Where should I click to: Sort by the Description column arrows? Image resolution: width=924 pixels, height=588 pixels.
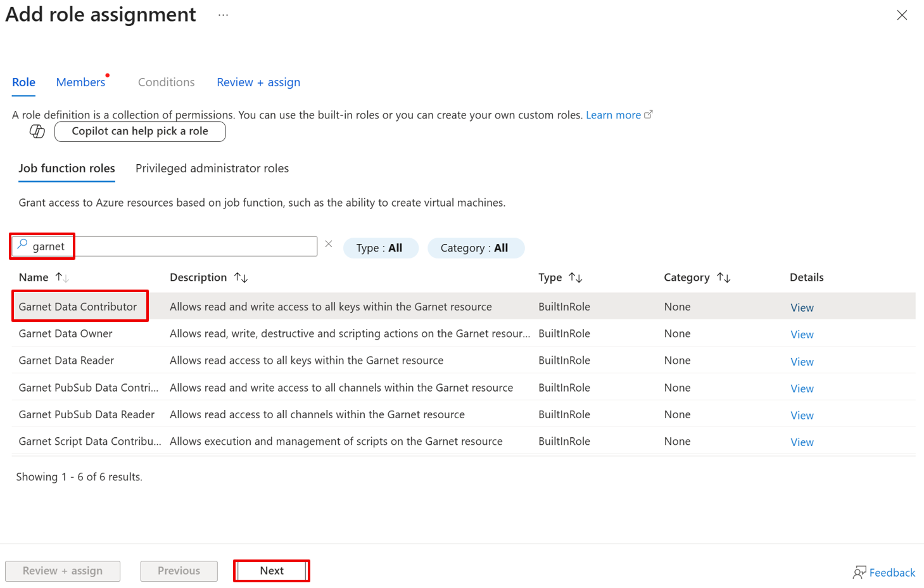tap(241, 277)
